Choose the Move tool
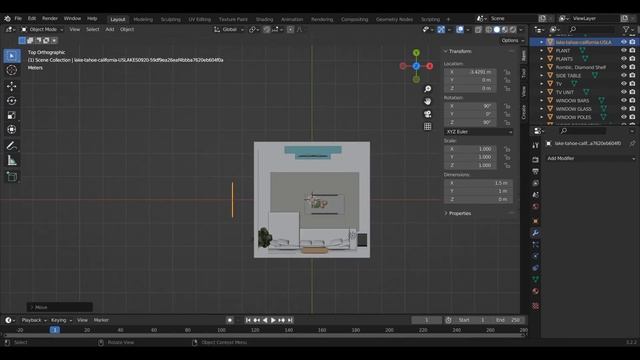 click(12, 86)
